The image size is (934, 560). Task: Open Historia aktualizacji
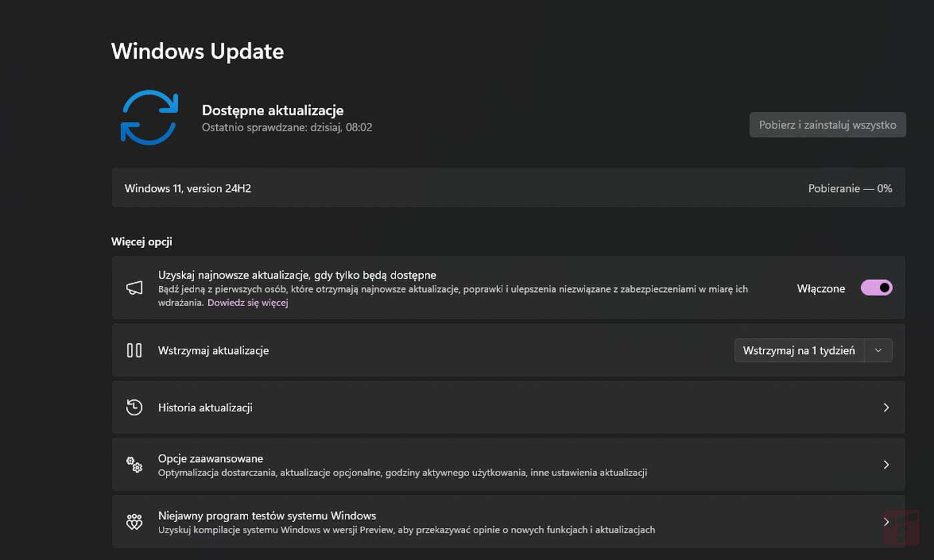point(467,407)
